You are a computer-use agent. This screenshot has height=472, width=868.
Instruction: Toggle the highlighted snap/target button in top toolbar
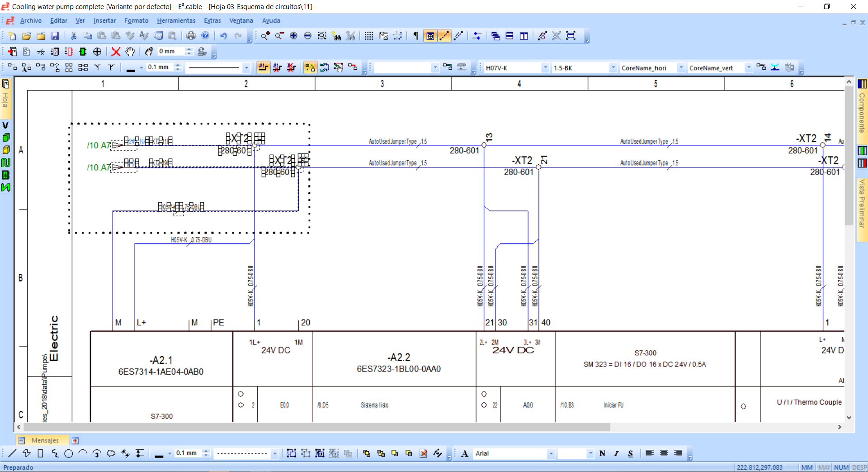coord(430,36)
